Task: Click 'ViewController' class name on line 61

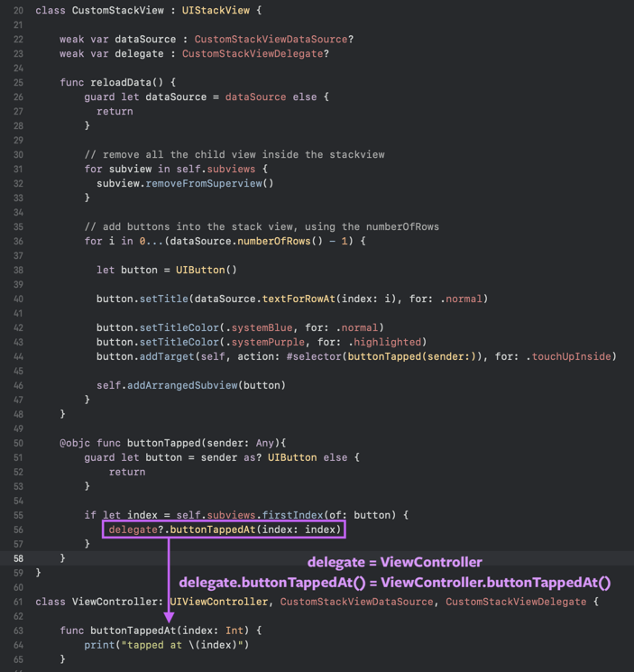Action: coord(115,602)
